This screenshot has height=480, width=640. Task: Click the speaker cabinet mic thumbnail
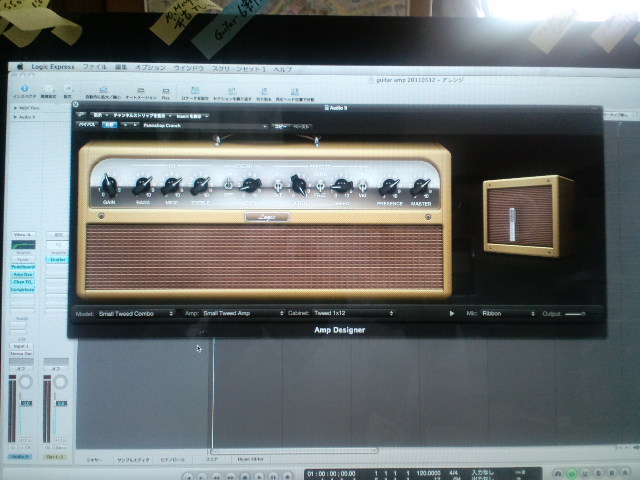pyautogui.click(x=526, y=216)
